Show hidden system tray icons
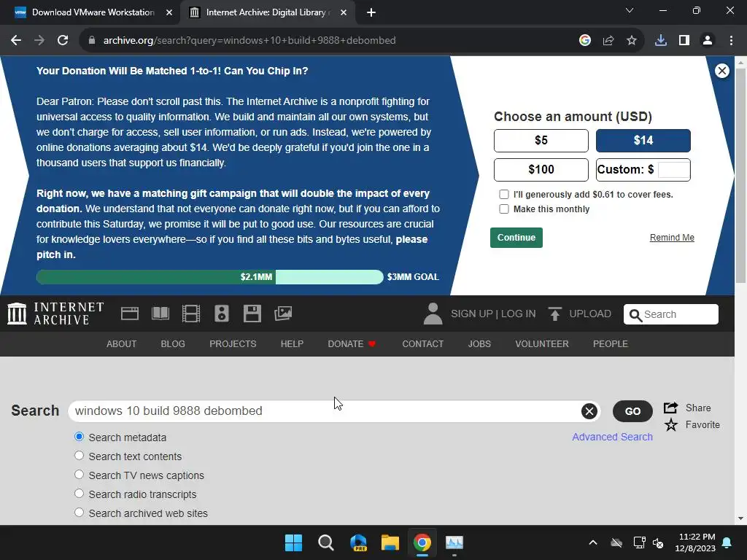 point(592,542)
